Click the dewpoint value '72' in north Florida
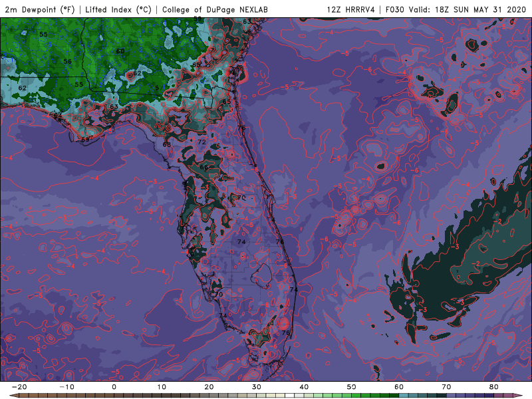 [202, 142]
